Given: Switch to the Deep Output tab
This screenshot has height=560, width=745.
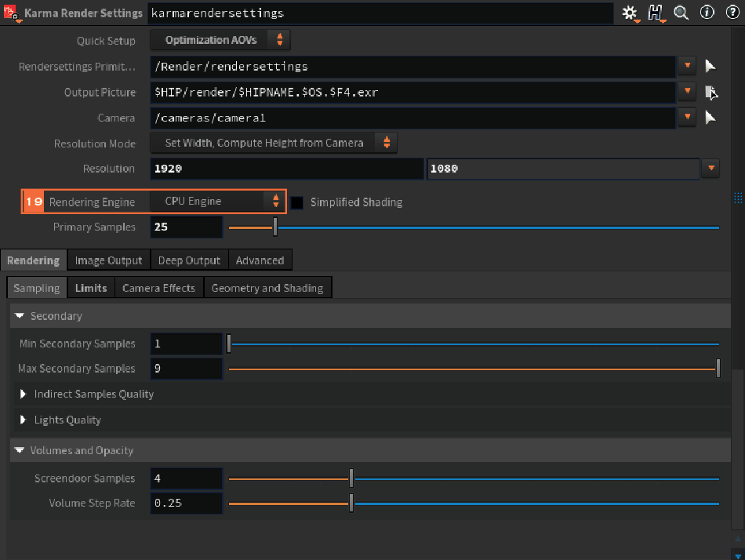Looking at the screenshot, I should pyautogui.click(x=189, y=260).
